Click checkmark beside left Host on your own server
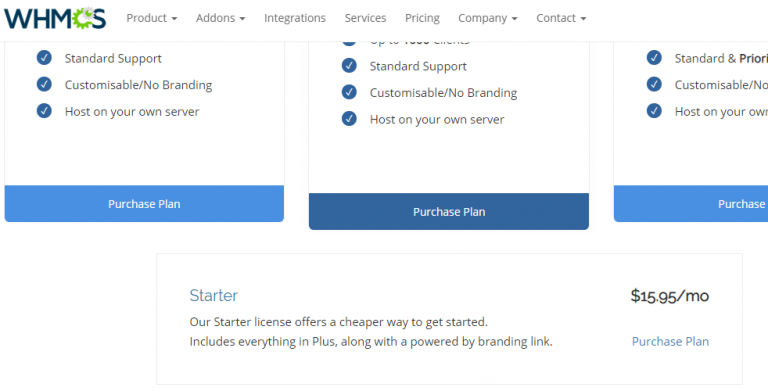Image resolution: width=768 pixels, height=391 pixels. click(x=44, y=111)
